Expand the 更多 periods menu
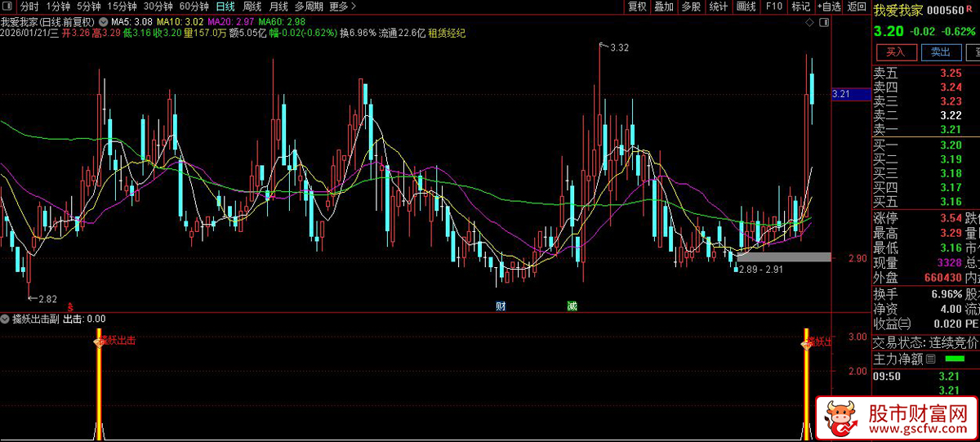980x442 pixels. click(341, 7)
